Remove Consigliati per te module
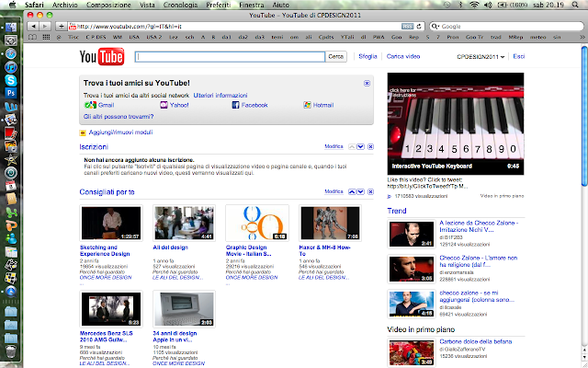This screenshot has height=368, width=588. coord(370,192)
